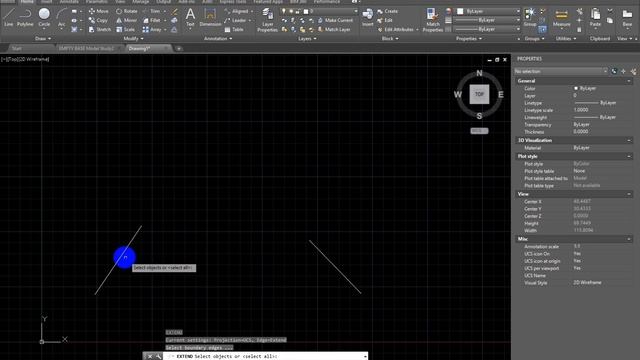Expand the Block panel dropdown
Screen dimensions: 640x360
tap(390, 38)
